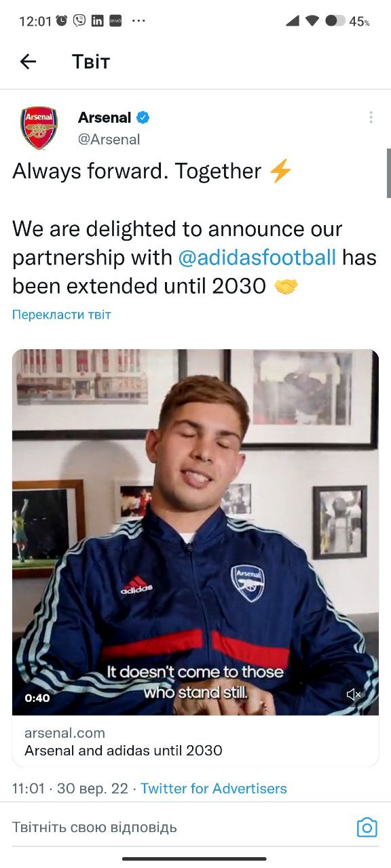Open arsenal.com link card
This screenshot has width=391, height=868.
pyautogui.click(x=195, y=741)
